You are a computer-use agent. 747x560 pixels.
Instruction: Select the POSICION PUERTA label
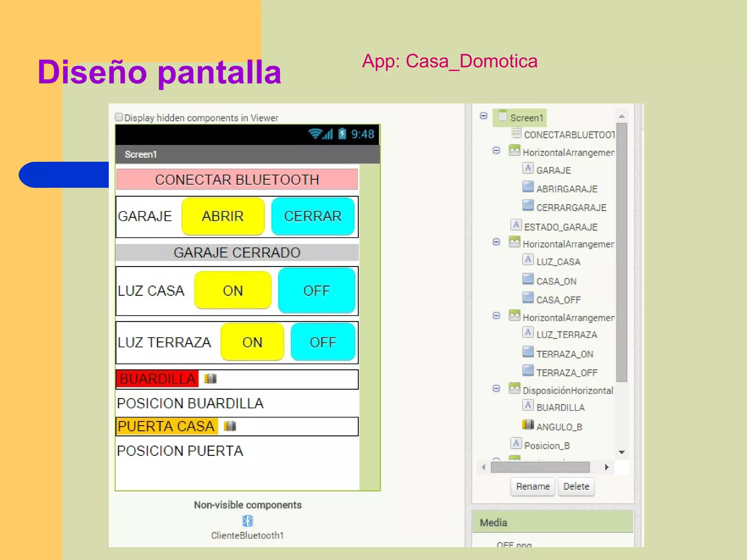(180, 451)
